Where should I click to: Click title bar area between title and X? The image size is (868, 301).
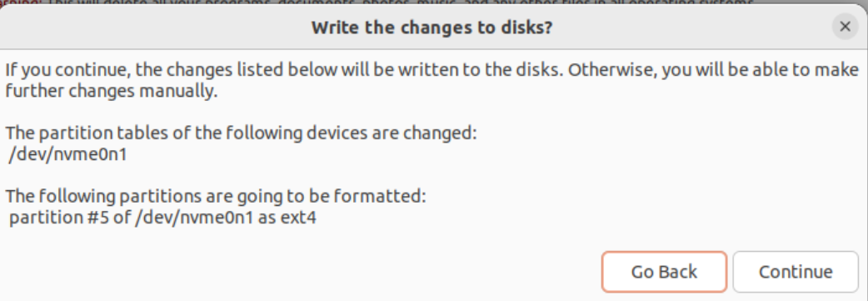(692, 28)
